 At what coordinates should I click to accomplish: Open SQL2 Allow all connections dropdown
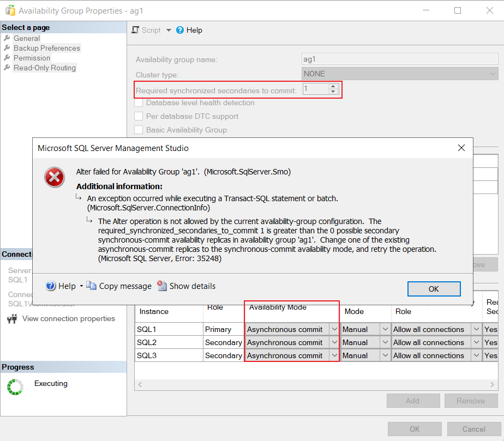click(x=476, y=342)
